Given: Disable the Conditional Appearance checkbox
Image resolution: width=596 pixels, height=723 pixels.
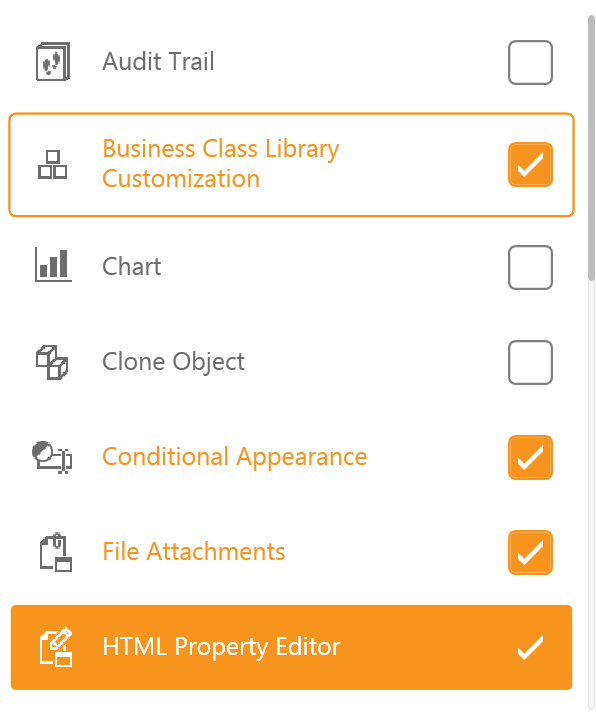Looking at the screenshot, I should 530,457.
